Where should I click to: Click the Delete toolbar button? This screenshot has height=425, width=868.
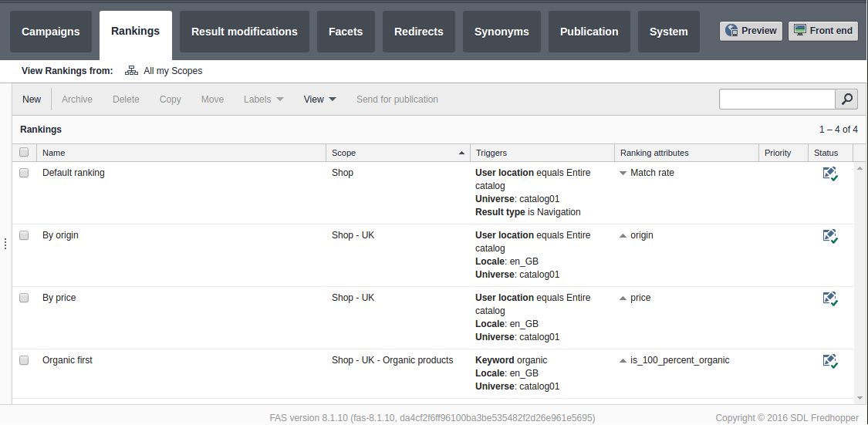pyautogui.click(x=126, y=100)
